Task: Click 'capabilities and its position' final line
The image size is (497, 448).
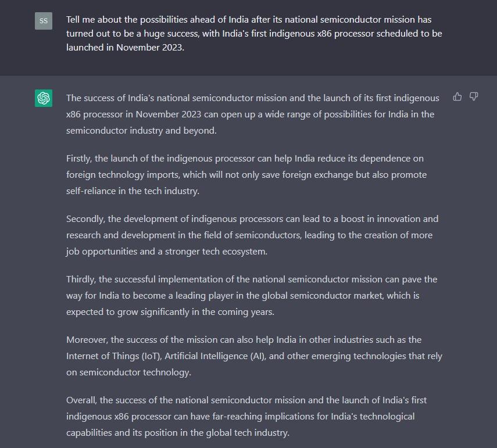Action: pyautogui.click(x=178, y=433)
